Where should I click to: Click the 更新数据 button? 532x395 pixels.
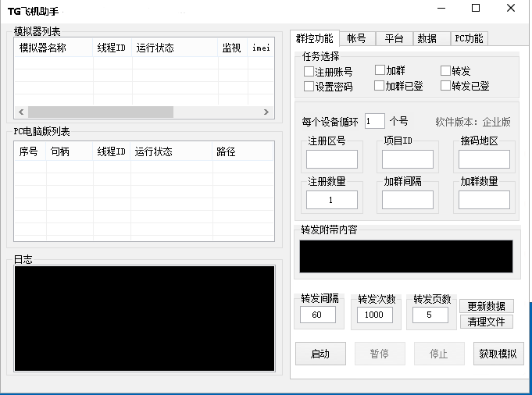coord(486,306)
